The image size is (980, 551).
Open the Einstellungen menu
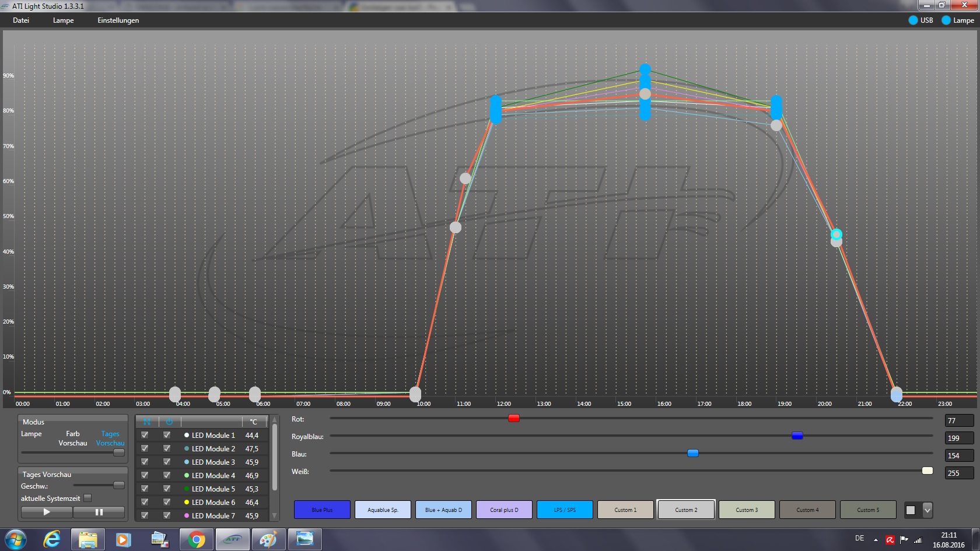[118, 20]
